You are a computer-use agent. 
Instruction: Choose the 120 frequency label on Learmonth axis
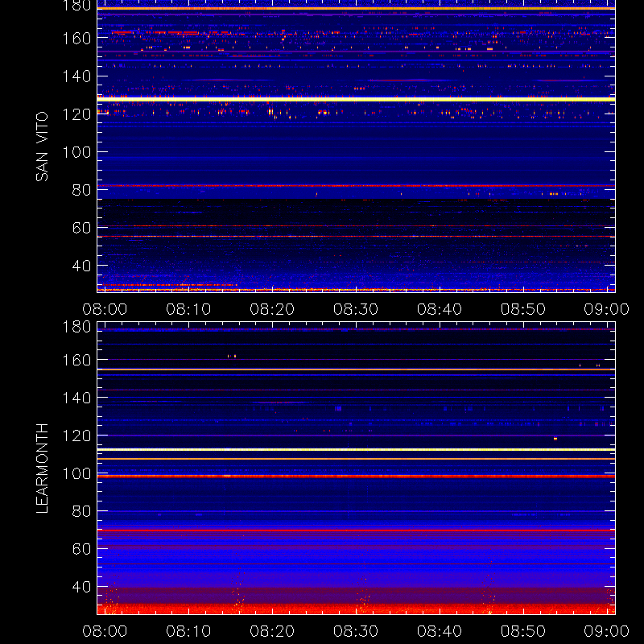tap(76, 436)
